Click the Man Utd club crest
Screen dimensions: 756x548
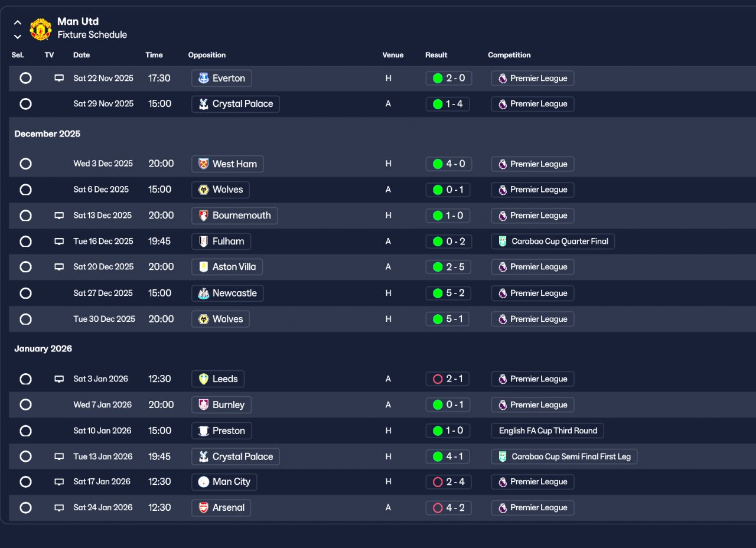tap(41, 29)
